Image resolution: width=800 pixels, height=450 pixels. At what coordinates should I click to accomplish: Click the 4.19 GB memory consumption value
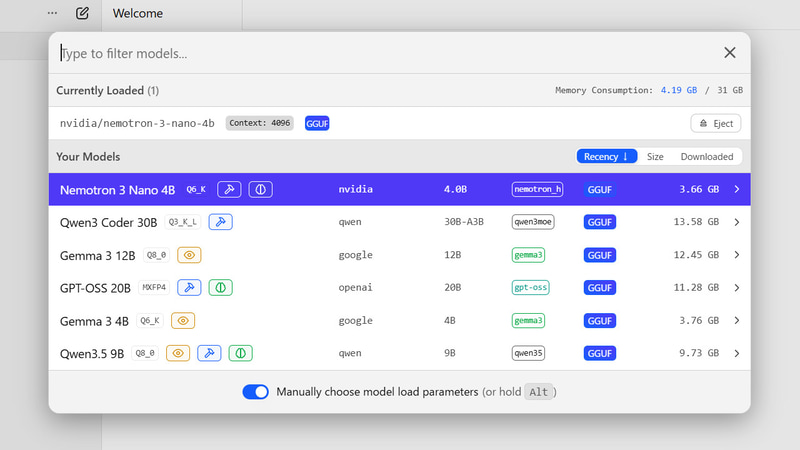pos(679,90)
